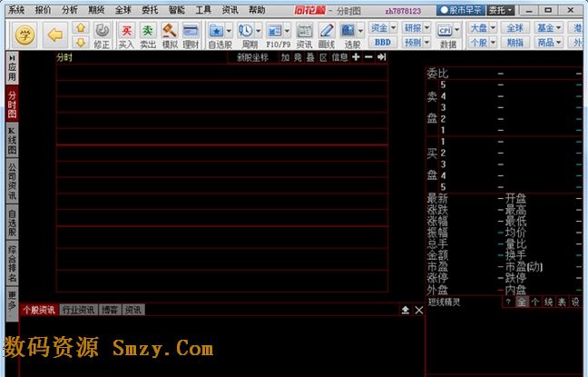
Task: Click the yellow up arrow icon
Action: click(x=81, y=28)
